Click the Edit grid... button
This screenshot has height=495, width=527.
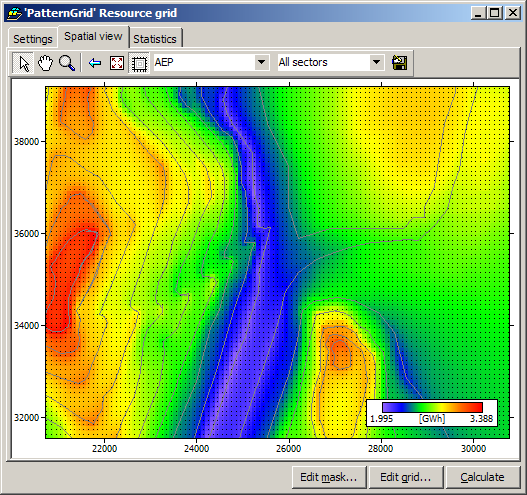(406, 477)
